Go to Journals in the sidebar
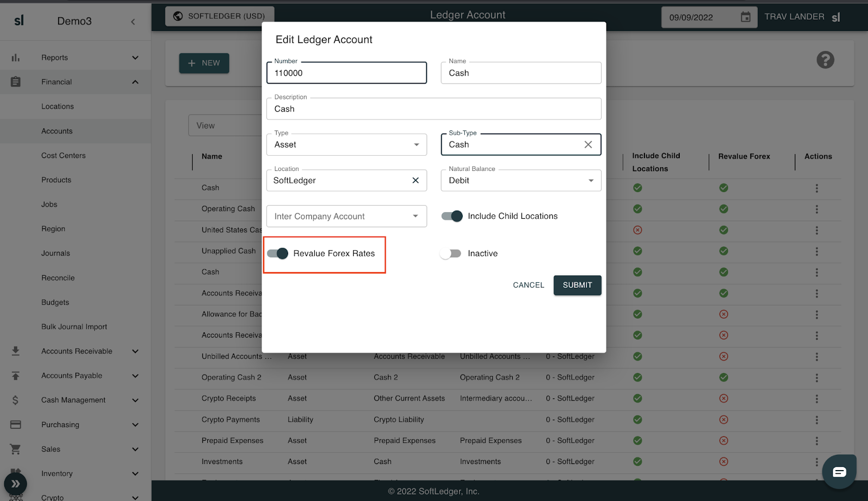 [56, 253]
